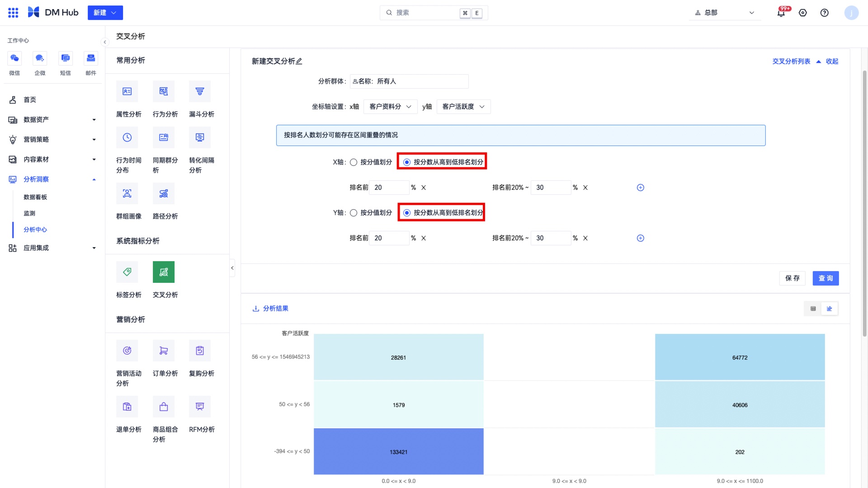This screenshot has width=868, height=488.
Task: Open 分析中心 submenu item
Action: [x=35, y=230]
